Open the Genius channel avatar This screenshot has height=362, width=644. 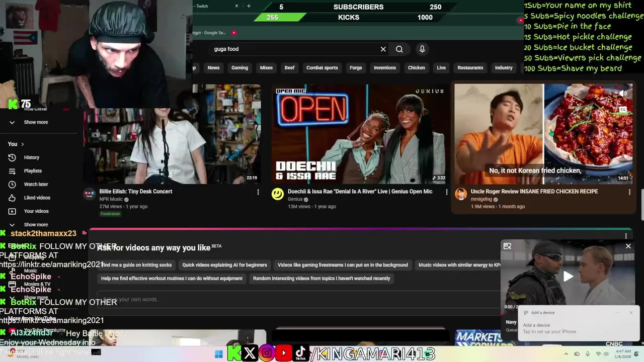click(x=278, y=194)
